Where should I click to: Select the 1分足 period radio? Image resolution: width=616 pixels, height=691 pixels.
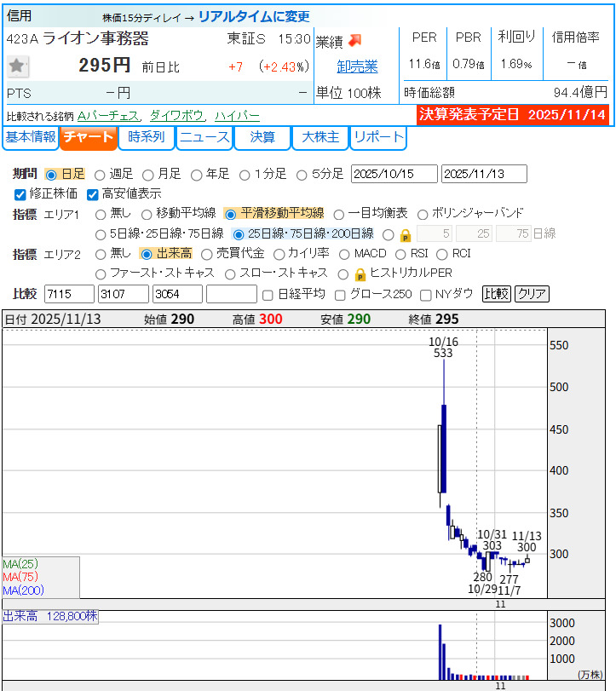click(245, 175)
